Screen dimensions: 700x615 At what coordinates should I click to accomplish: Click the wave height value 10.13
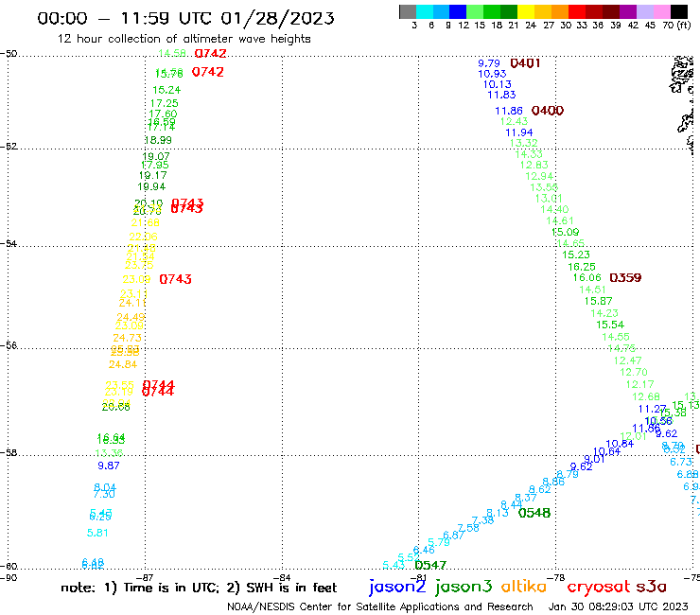pyautogui.click(x=498, y=84)
